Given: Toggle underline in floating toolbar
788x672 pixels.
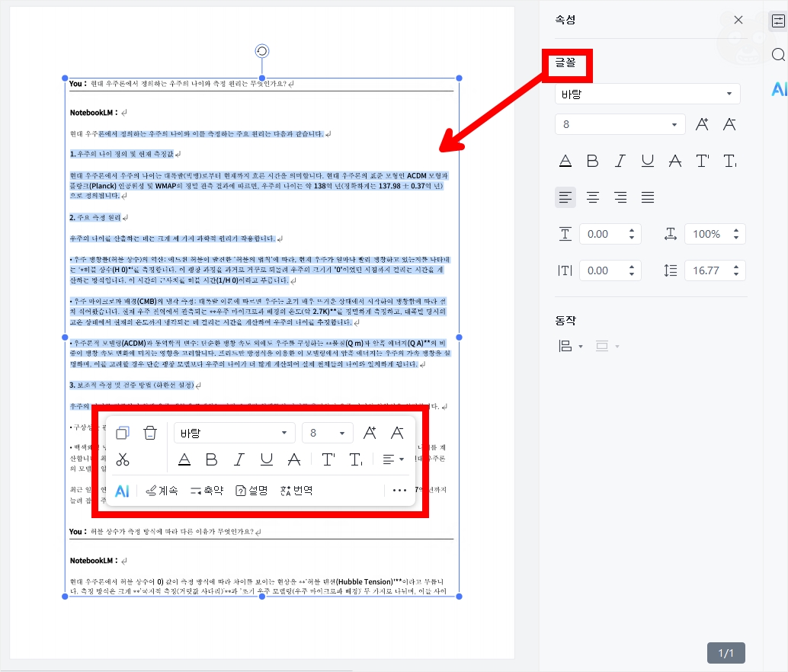Looking at the screenshot, I should coord(267,459).
